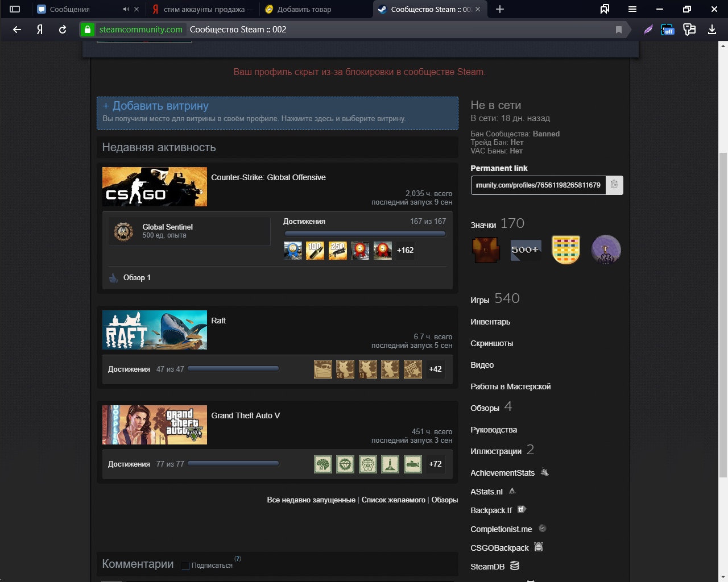This screenshot has height=582, width=728.
Task: Show +162 more CS:GO achievements
Action: click(406, 250)
